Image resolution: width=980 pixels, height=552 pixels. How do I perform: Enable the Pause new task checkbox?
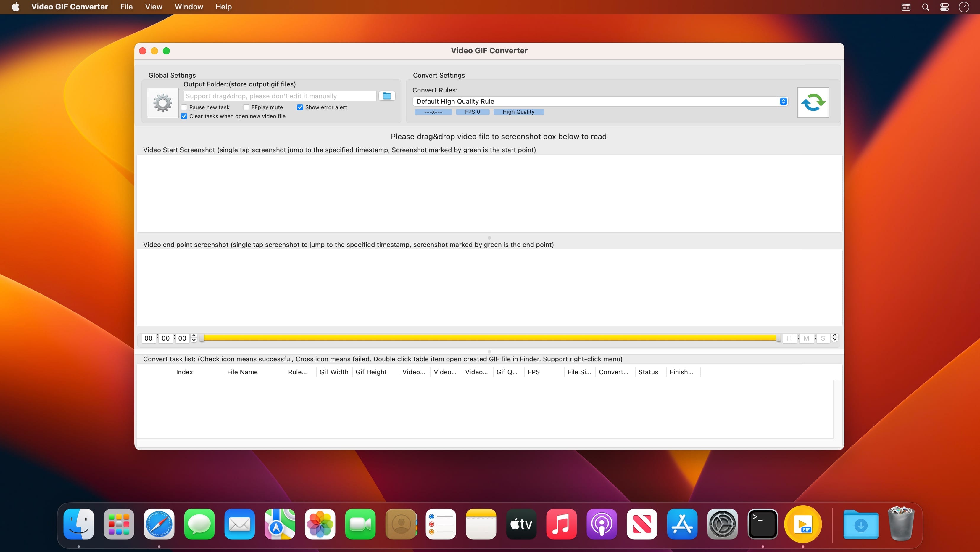coord(184,107)
